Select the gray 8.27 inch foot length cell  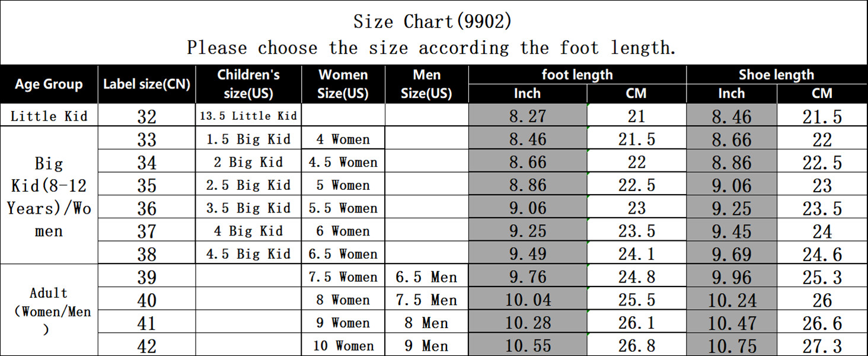point(528,116)
